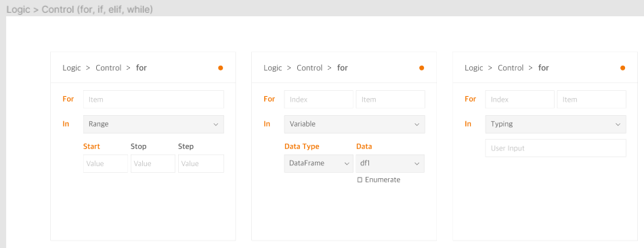Click the orange dot on the Range for card
The width and height of the screenshot is (644, 248).
point(221,68)
